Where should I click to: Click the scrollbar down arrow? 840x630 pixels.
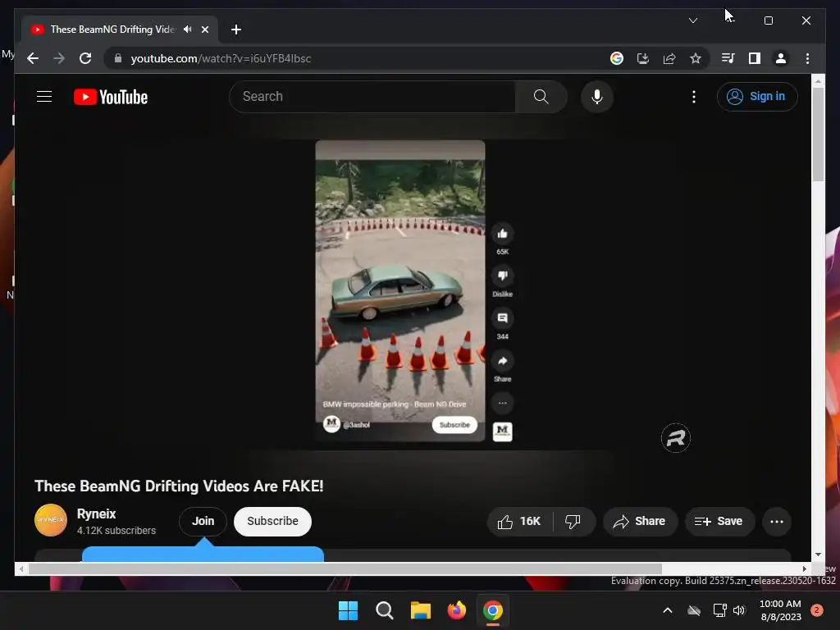pos(818,555)
